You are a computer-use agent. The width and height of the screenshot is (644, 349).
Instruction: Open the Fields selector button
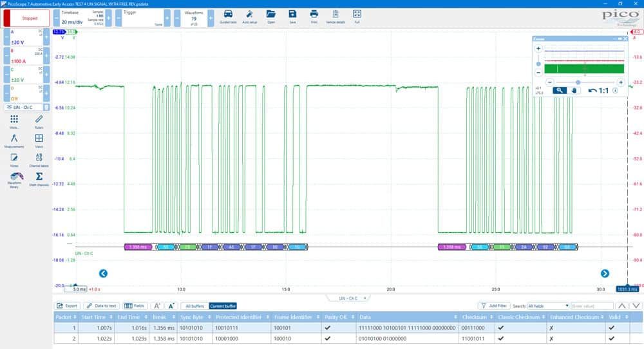point(135,306)
